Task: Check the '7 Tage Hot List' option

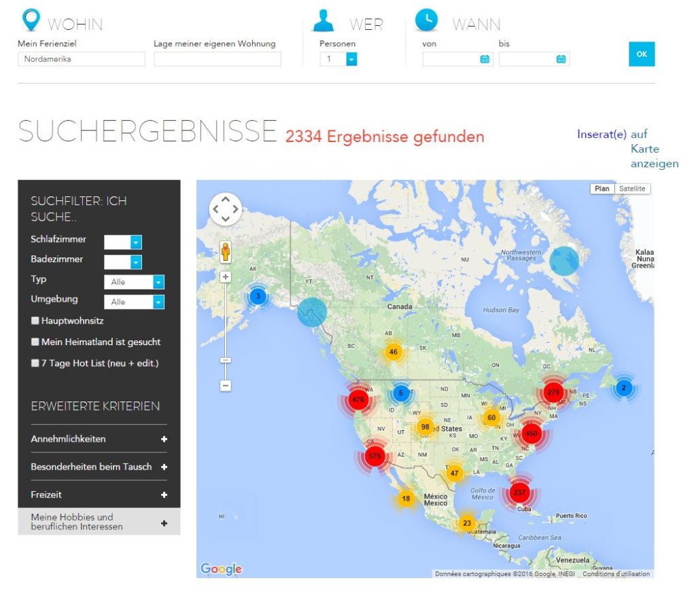Action: click(35, 363)
